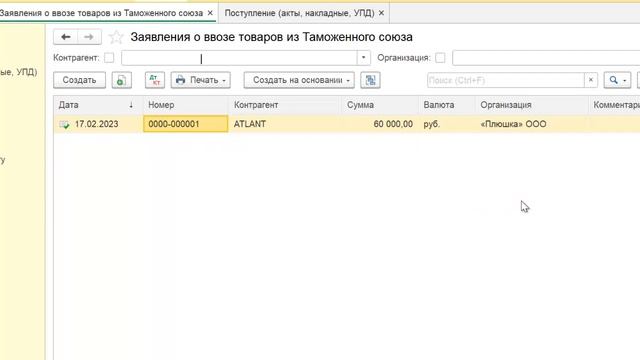Go forward with the right arrow button
Screen dimensions: 640x360
coord(89,37)
